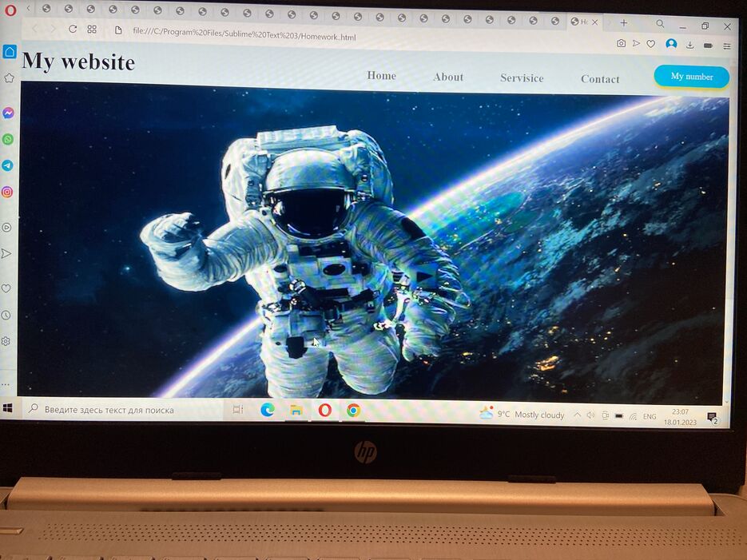Open File Explorer from the taskbar

[x=296, y=410]
